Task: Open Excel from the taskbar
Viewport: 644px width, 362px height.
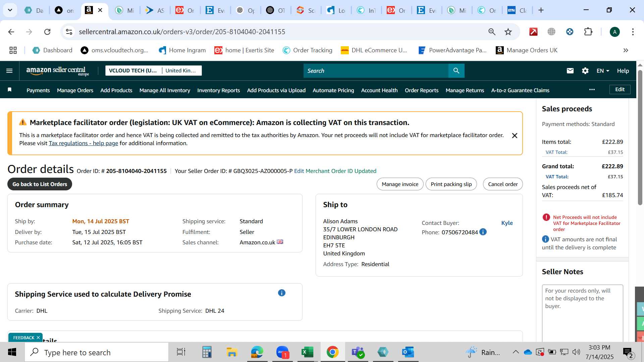Action: coord(307,352)
